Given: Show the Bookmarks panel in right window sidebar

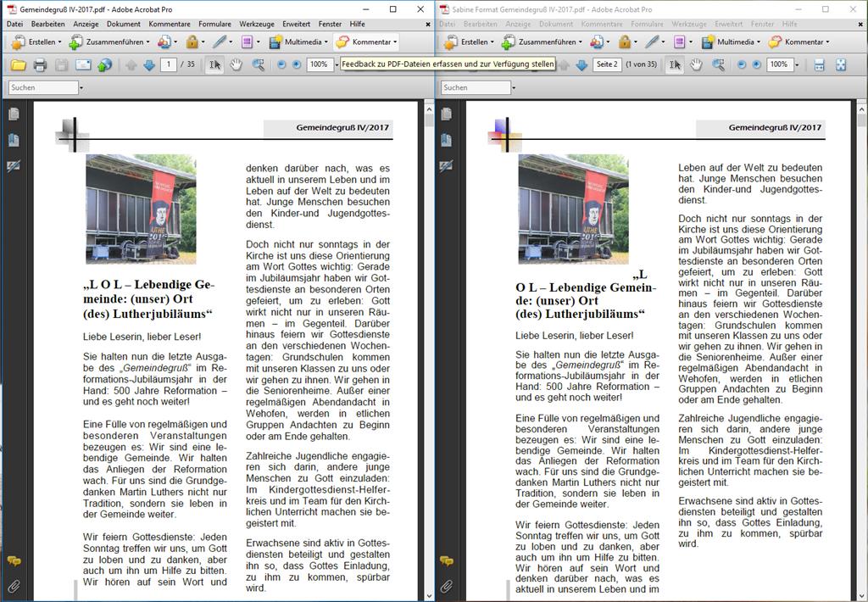Looking at the screenshot, I should click(x=446, y=140).
